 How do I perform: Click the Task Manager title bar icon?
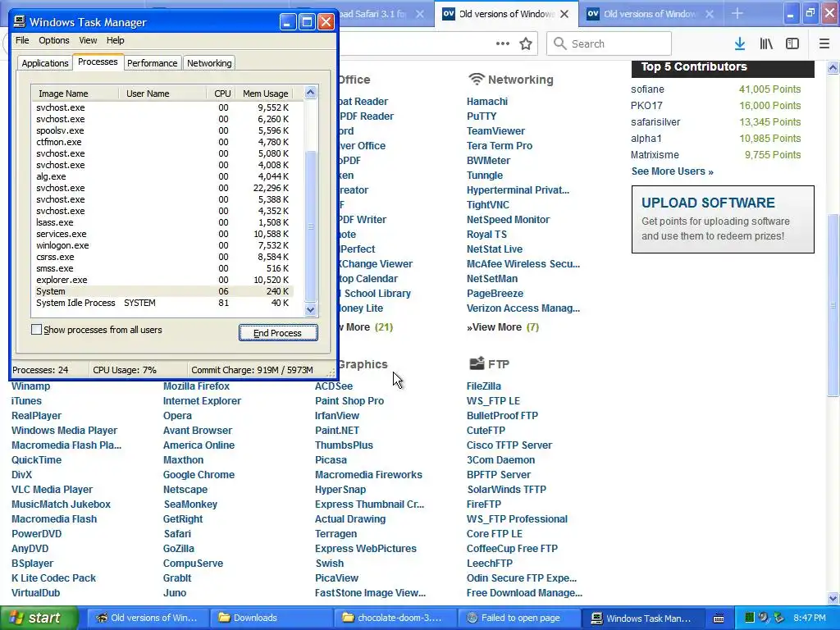tap(20, 21)
